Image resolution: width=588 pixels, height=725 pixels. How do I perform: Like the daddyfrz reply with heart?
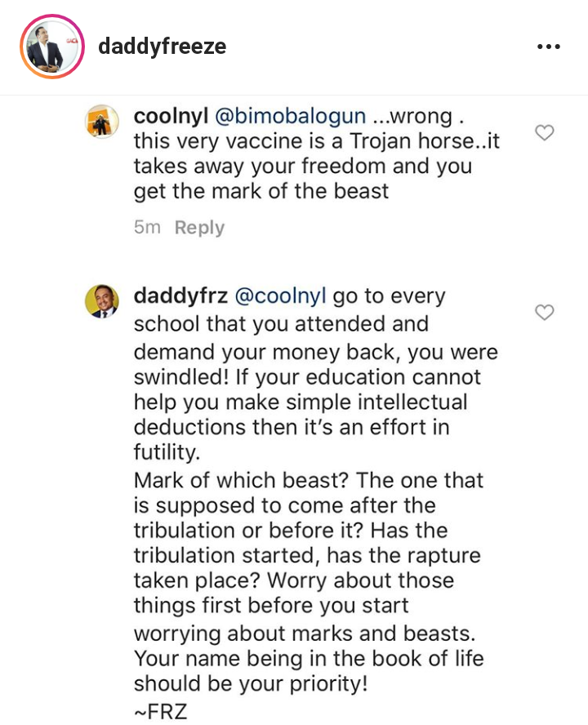pyautogui.click(x=544, y=312)
